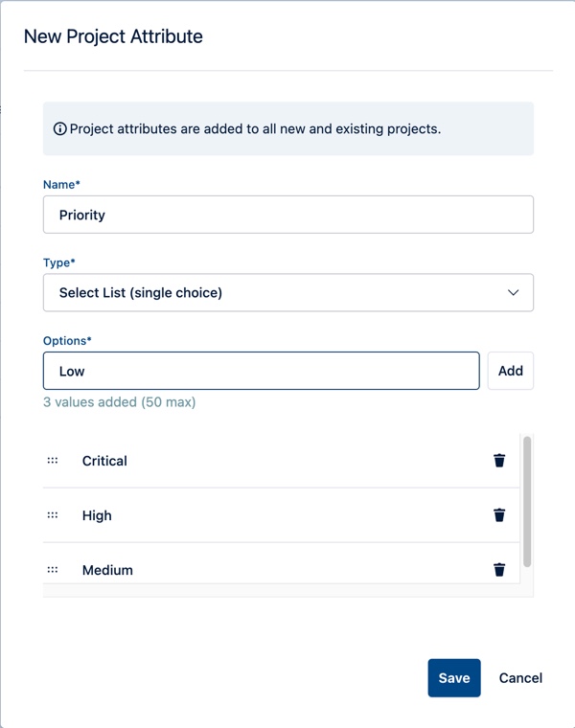Click the New Project Attribute heading

click(113, 36)
